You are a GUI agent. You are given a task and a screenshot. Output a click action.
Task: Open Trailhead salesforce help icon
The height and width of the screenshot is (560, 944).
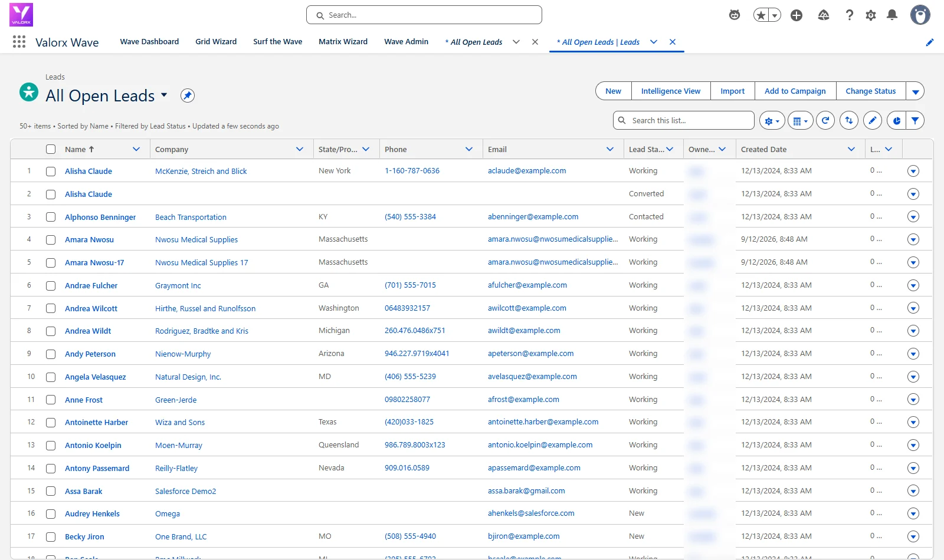point(824,15)
